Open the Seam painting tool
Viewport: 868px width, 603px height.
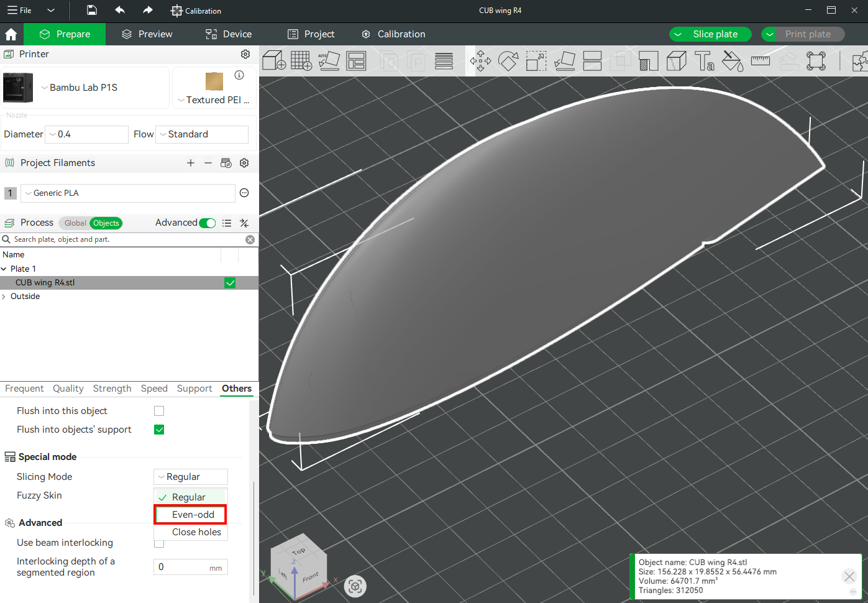coord(676,61)
